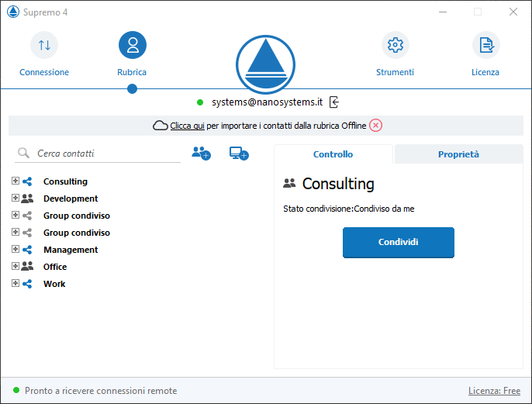
Task: Open the Connessione section icon
Action: [x=44, y=45]
